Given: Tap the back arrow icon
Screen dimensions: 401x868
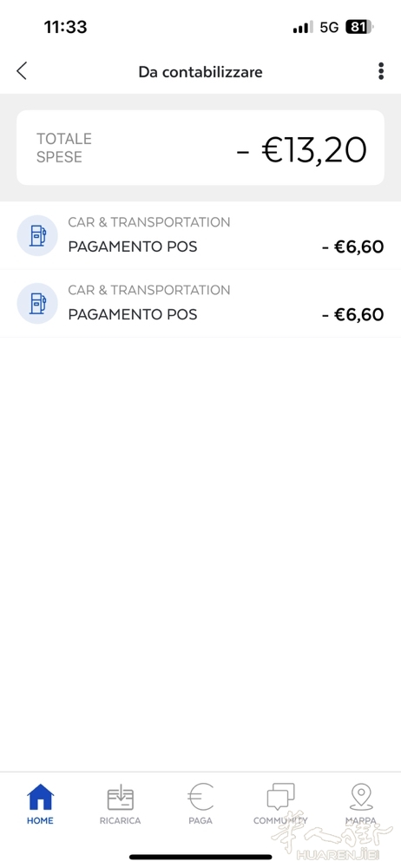Looking at the screenshot, I should pyautogui.click(x=22, y=71).
